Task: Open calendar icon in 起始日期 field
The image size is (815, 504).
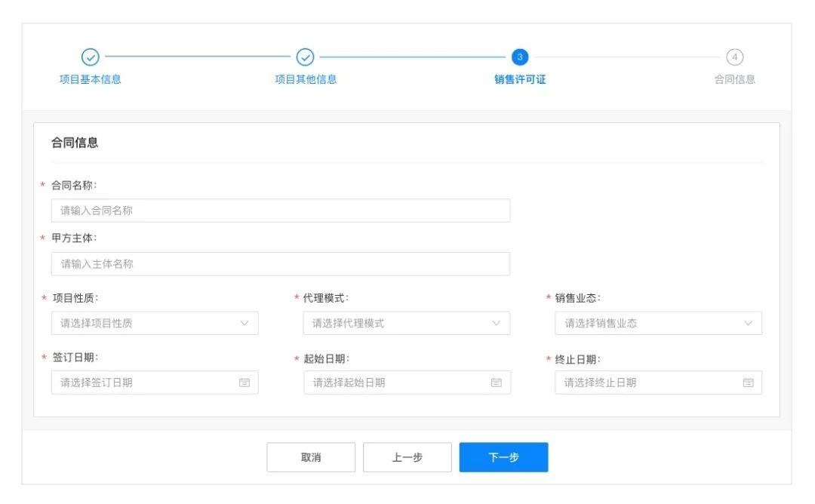Action: [x=497, y=383]
